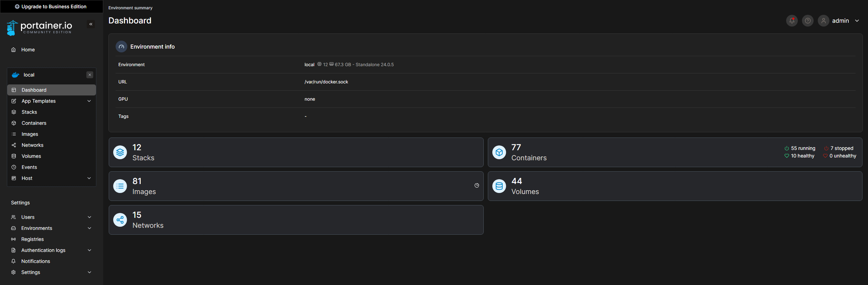This screenshot has height=285, width=868.
Task: Expand the Host submenu
Action: 89,178
